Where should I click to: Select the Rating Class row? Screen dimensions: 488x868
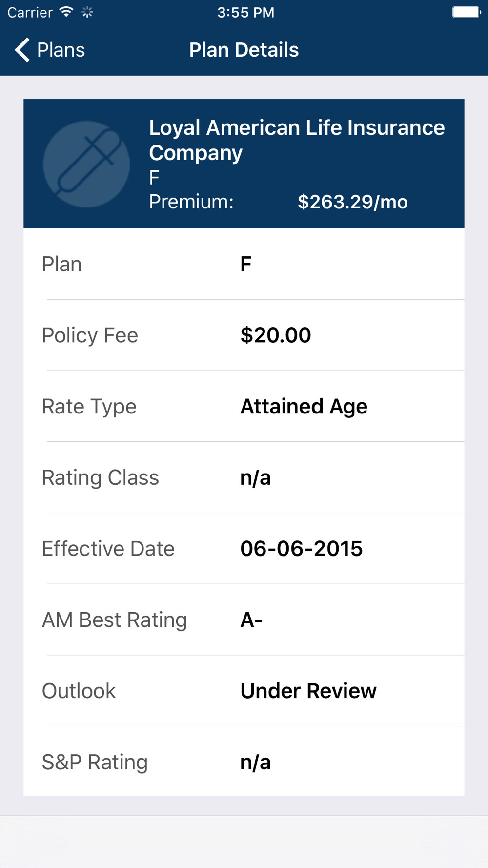(244, 477)
